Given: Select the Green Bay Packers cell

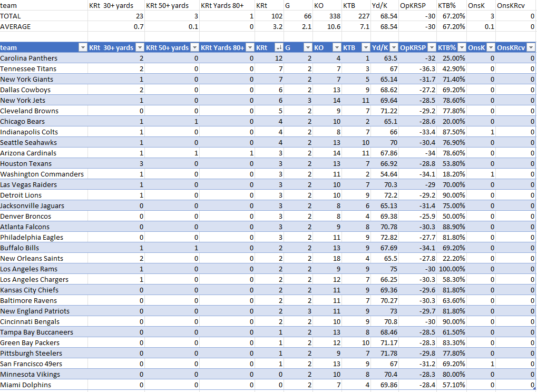Looking at the screenshot, I should [44, 342].
